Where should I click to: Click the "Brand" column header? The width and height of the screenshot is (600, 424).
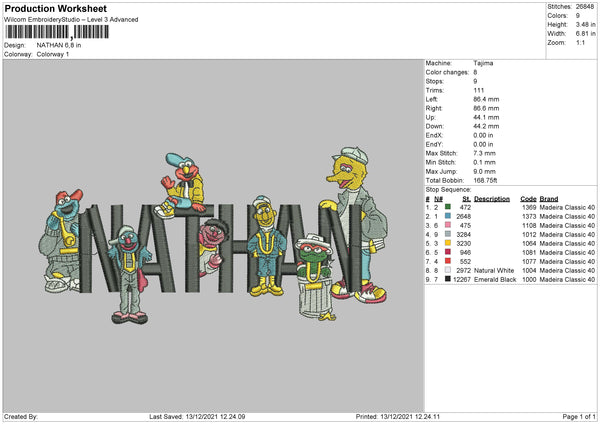549,199
